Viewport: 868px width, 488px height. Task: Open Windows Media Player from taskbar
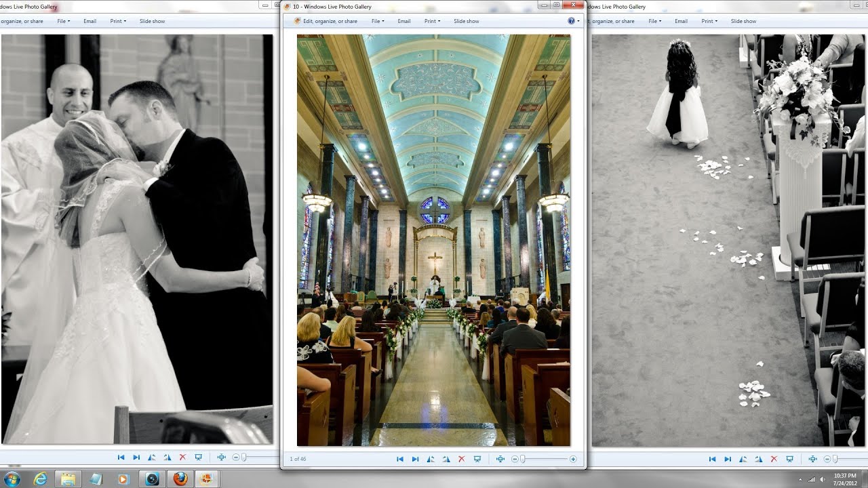123,479
